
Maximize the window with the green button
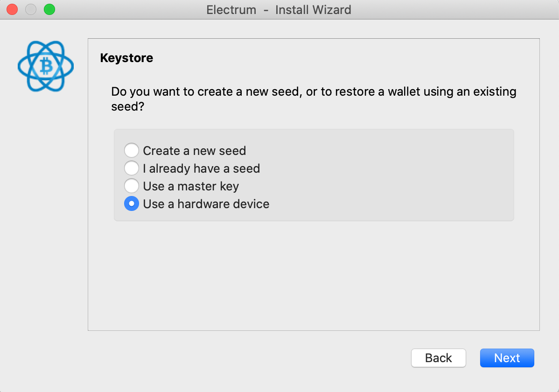coord(49,9)
